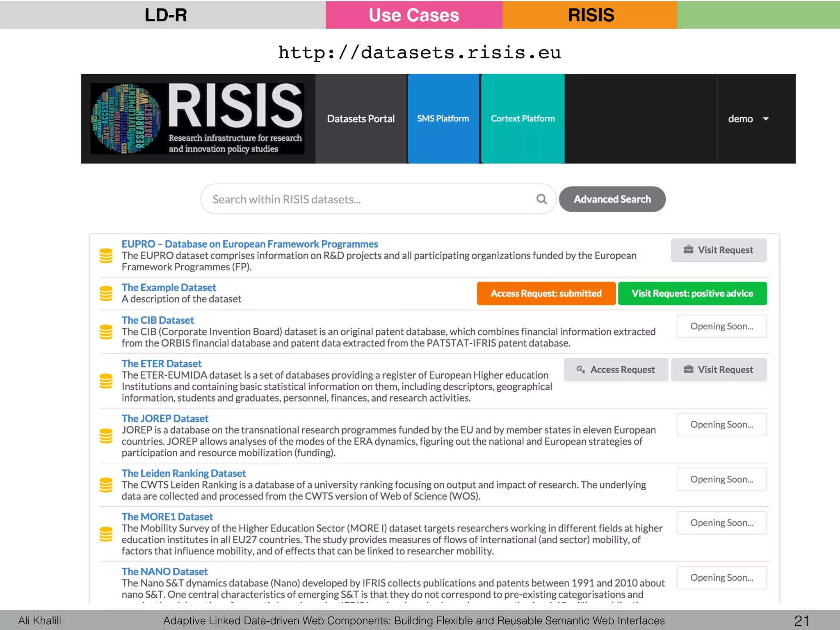840x630 pixels.
Task: Click Opening Soon button for NANO Dataset
Action: 721,578
